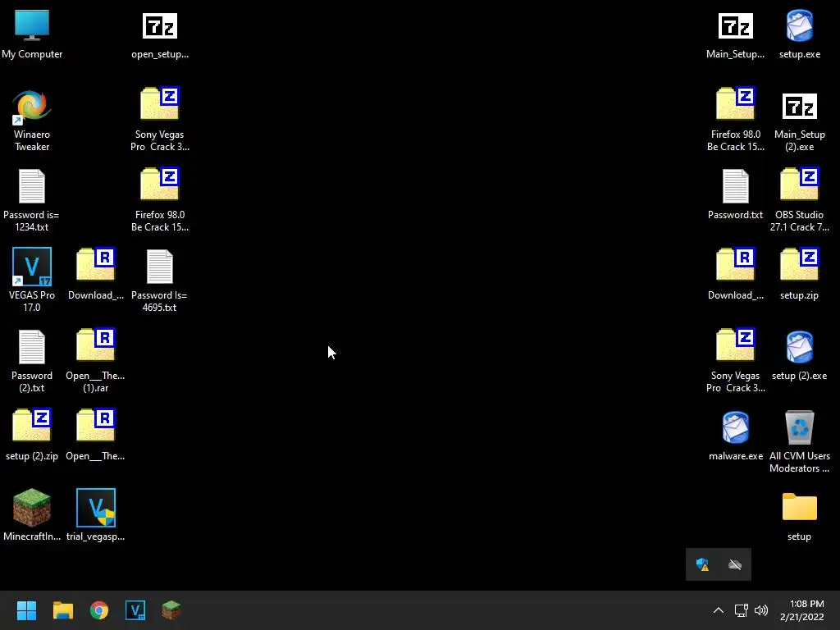The height and width of the screenshot is (630, 840).
Task: Open the Windows Start menu
Action: pyautogui.click(x=26, y=610)
